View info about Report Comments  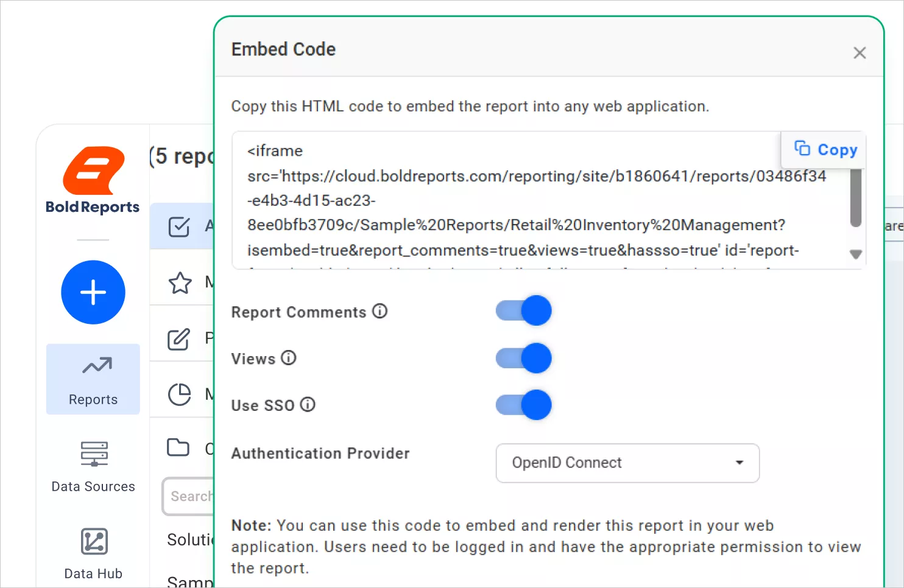380,311
